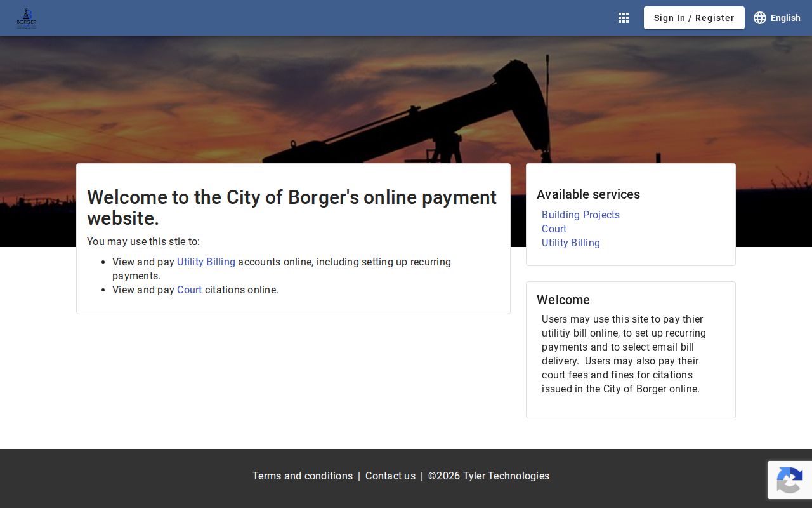
Task: Click the "You may use this stie to:" text
Action: (143, 241)
